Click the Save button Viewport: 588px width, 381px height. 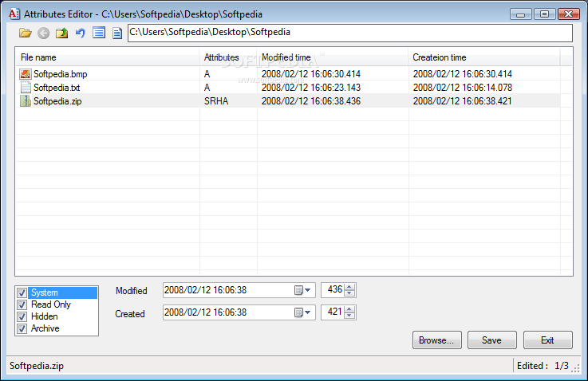[x=492, y=340]
